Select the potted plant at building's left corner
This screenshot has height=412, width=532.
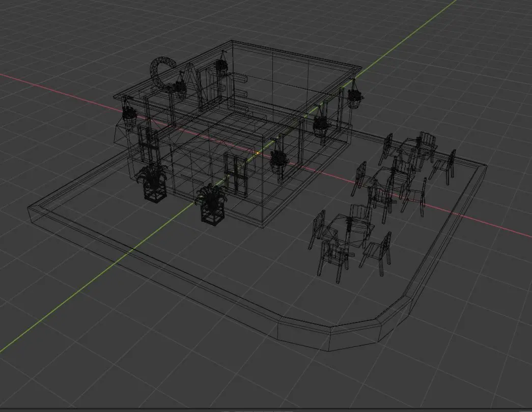153,183
